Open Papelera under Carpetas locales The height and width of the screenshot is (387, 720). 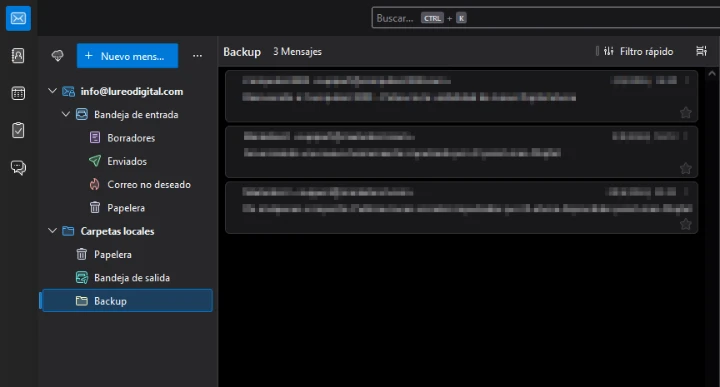127,255
